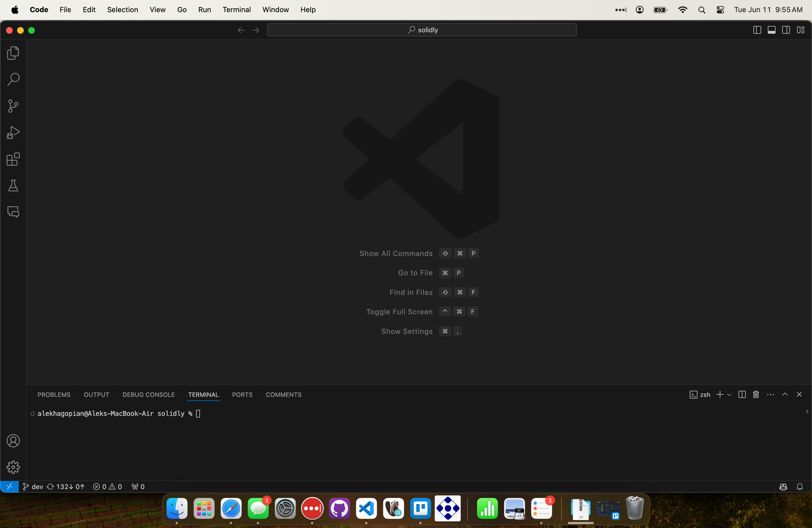Screen dimensions: 812x528
Task: Toggle the primary side bar layout button
Action: tap(757, 30)
